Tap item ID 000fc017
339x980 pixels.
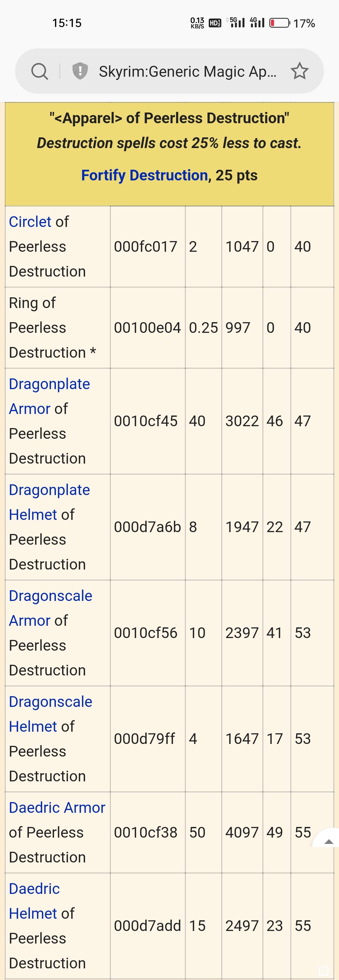pyautogui.click(x=146, y=246)
